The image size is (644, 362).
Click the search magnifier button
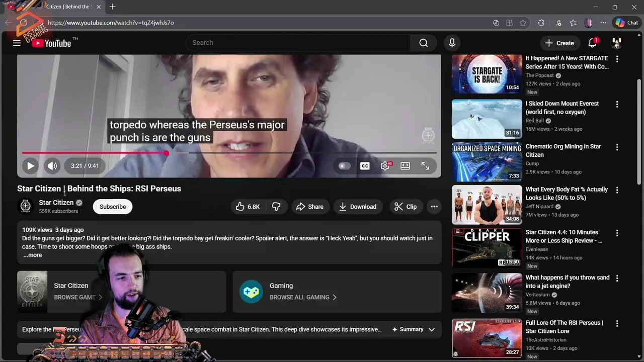coord(424,43)
